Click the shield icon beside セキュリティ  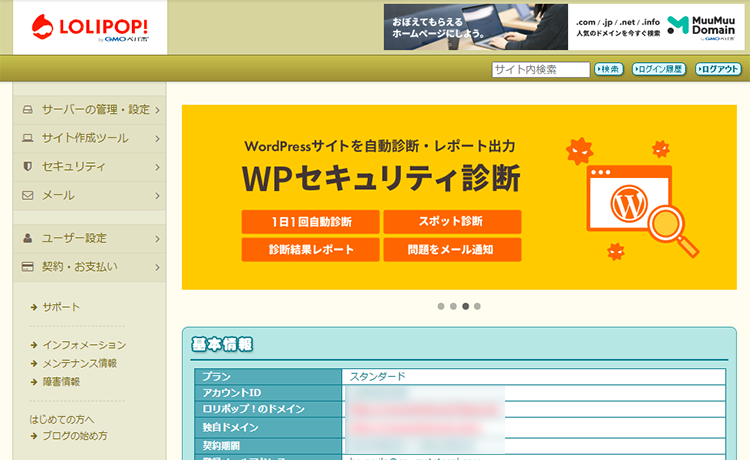pos(28,166)
